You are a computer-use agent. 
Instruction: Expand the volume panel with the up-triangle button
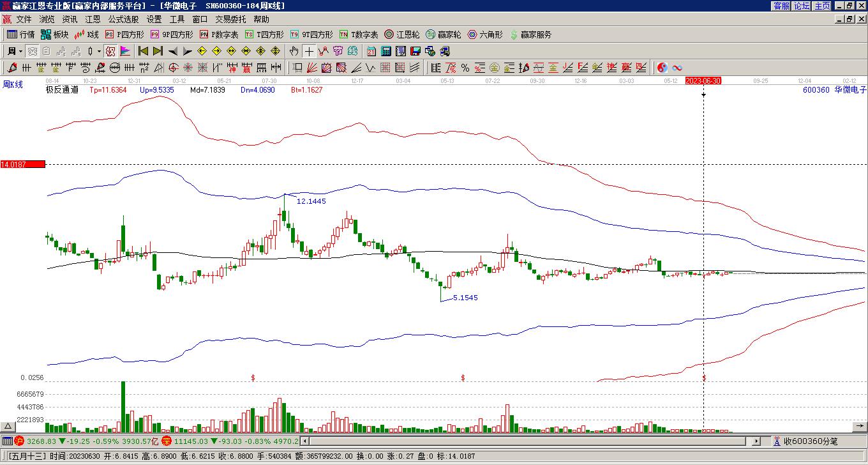point(8,426)
